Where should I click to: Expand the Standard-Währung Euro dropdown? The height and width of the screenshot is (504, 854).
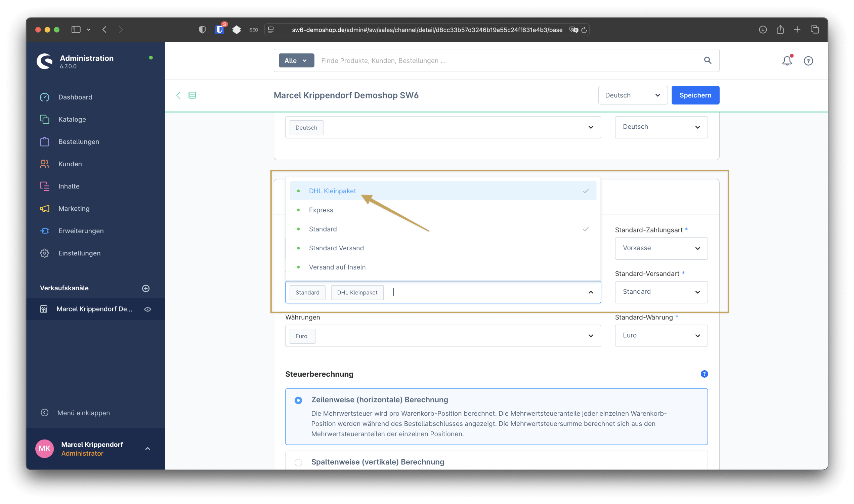(661, 336)
